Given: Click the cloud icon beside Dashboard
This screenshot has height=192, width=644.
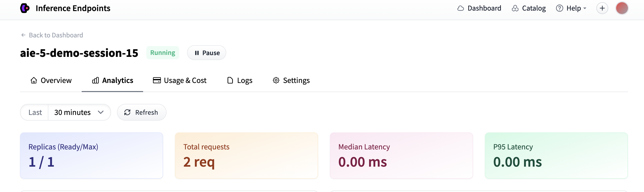Looking at the screenshot, I should [x=460, y=8].
